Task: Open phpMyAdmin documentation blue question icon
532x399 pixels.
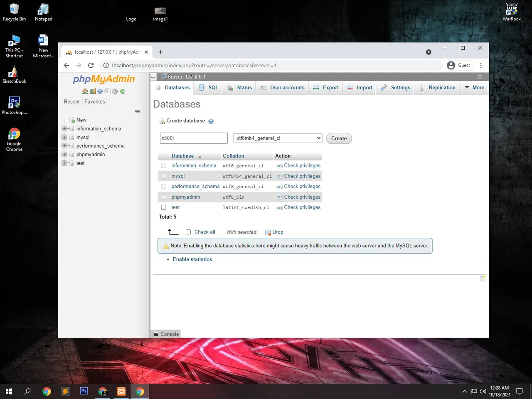Action: [100, 91]
